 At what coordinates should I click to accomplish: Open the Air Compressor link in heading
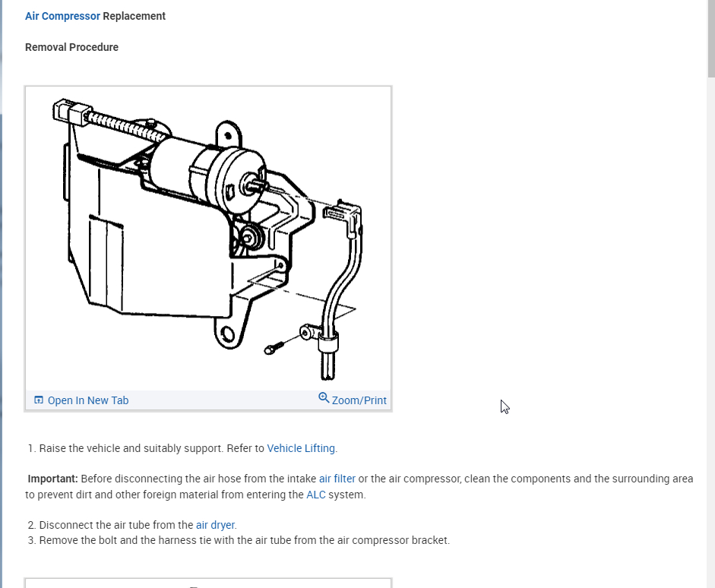point(62,16)
